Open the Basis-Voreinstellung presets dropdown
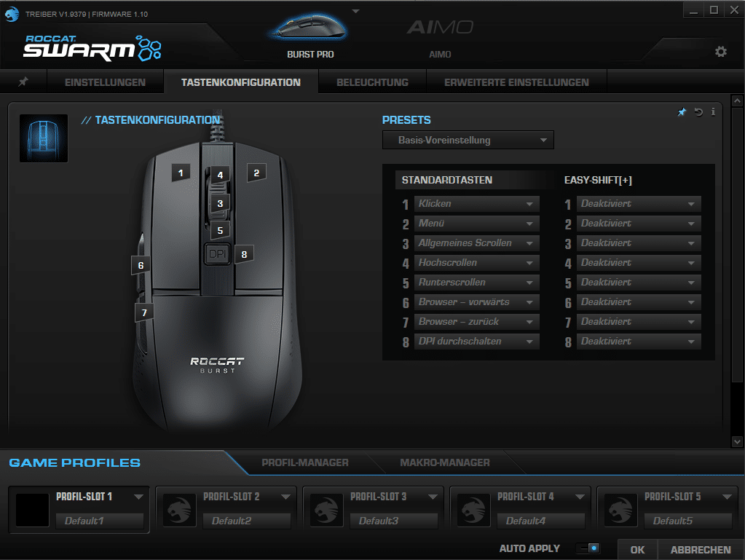 (x=468, y=140)
